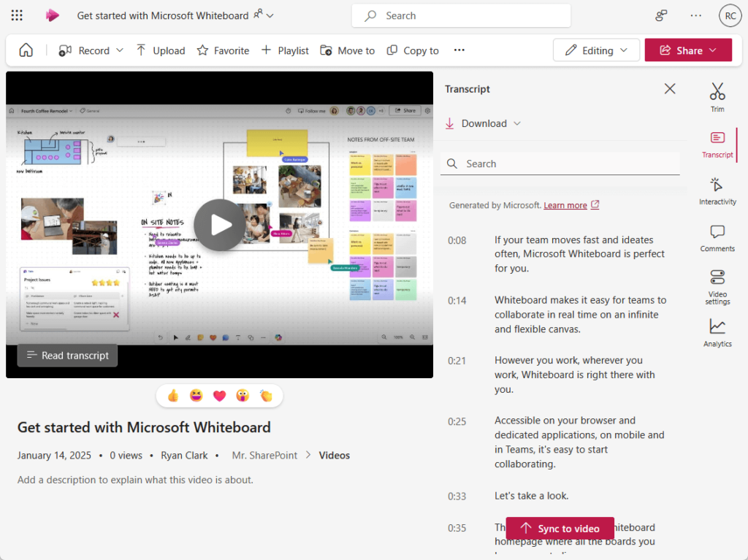Choose Copy to in toolbar
Viewport: 748px width, 560px height.
pos(413,50)
